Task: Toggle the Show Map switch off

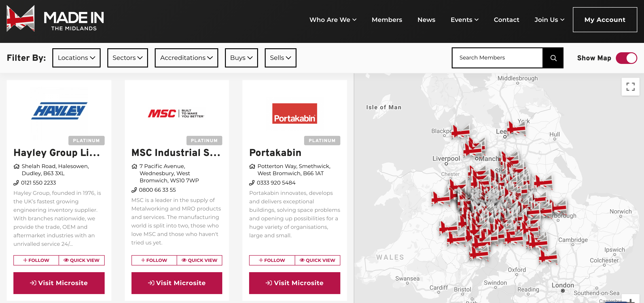Action: [x=626, y=58]
